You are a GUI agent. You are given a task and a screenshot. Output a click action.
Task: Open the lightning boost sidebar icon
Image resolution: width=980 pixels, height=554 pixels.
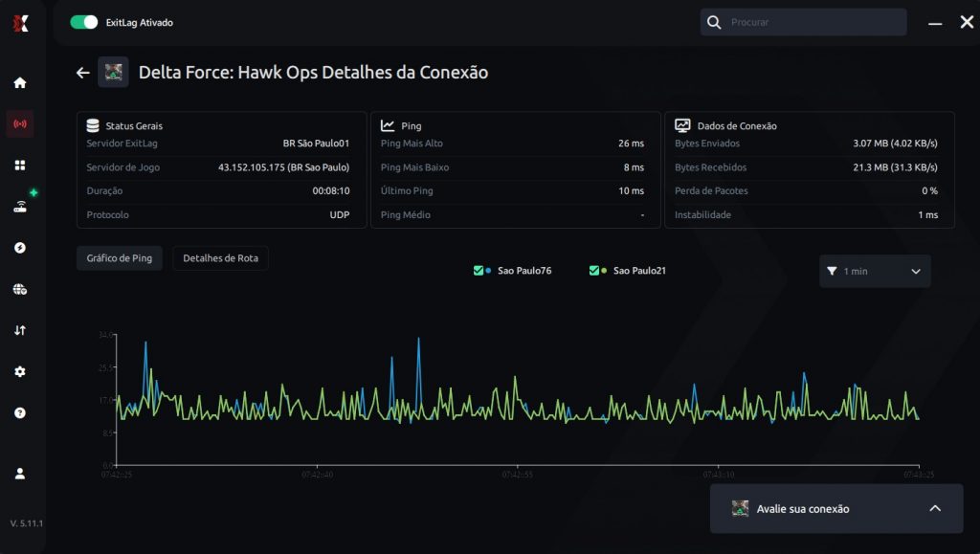(x=20, y=248)
